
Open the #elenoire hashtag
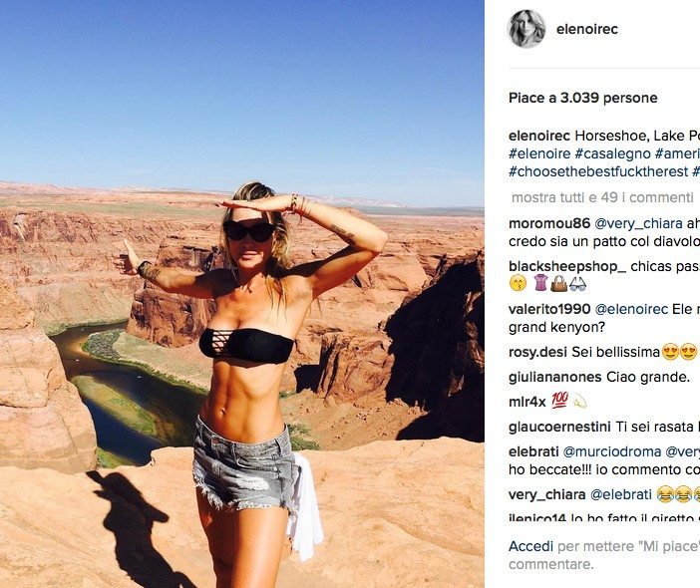pos(539,153)
